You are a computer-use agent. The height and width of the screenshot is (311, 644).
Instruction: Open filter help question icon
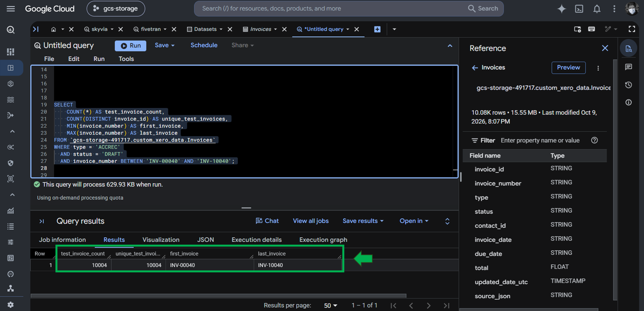pos(594,140)
